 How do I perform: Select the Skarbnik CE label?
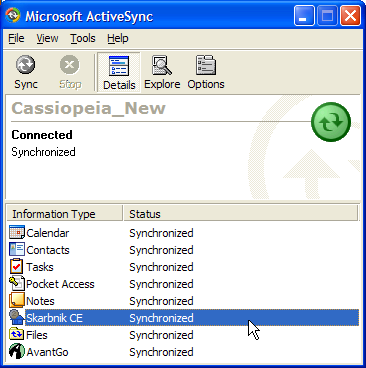click(x=54, y=318)
